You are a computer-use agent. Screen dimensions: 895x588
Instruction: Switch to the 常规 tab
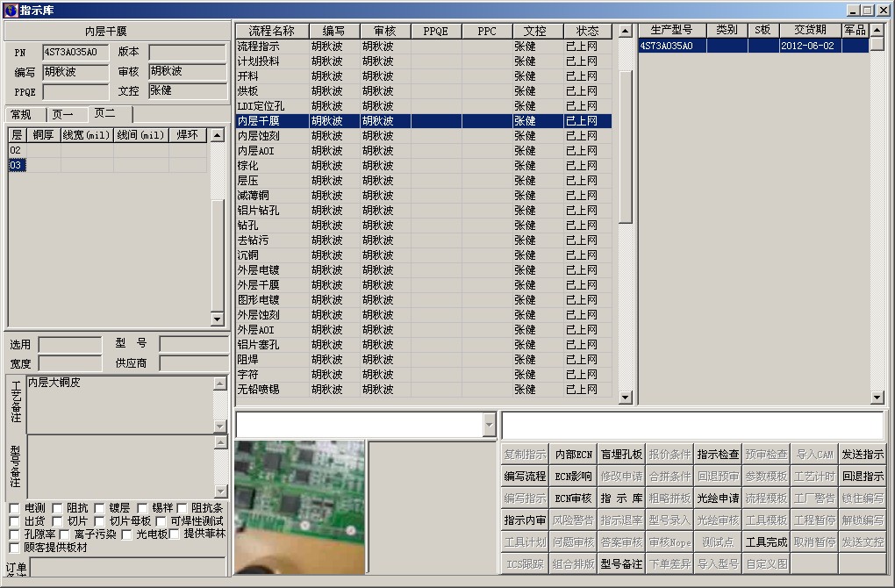click(21, 115)
